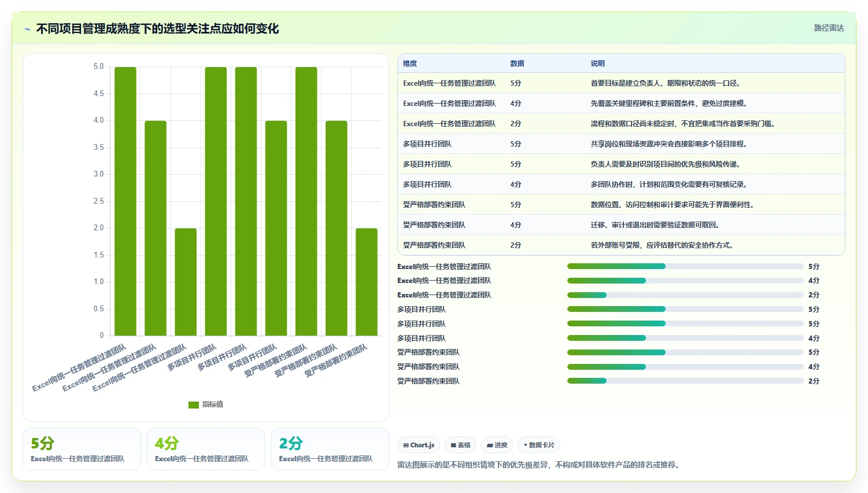Select the 表格 tag chip
868x493 pixels.
pyautogui.click(x=461, y=445)
